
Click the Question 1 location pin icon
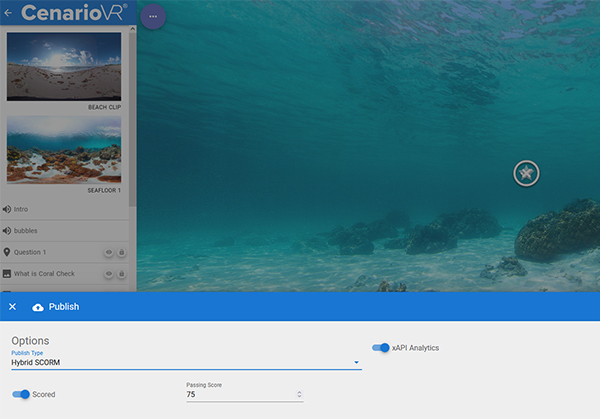(7, 252)
